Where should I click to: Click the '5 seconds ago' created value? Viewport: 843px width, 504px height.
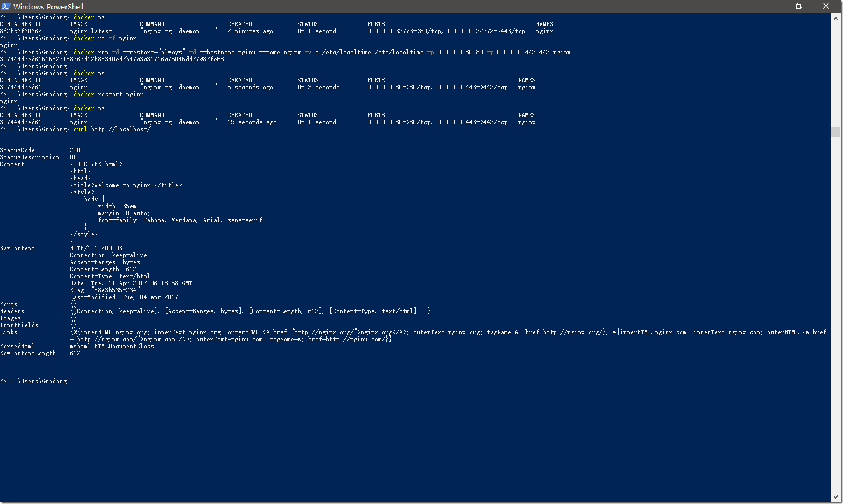point(250,87)
